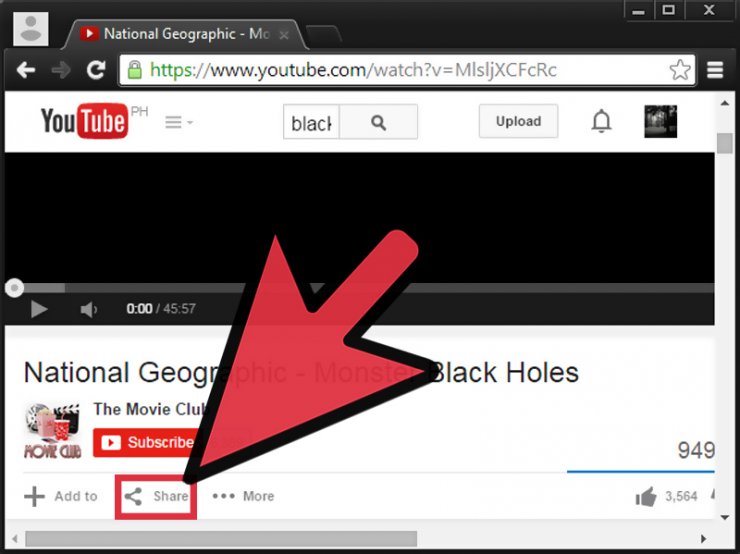Maximize the Chrome window
This screenshot has width=740, height=554.
point(669,10)
